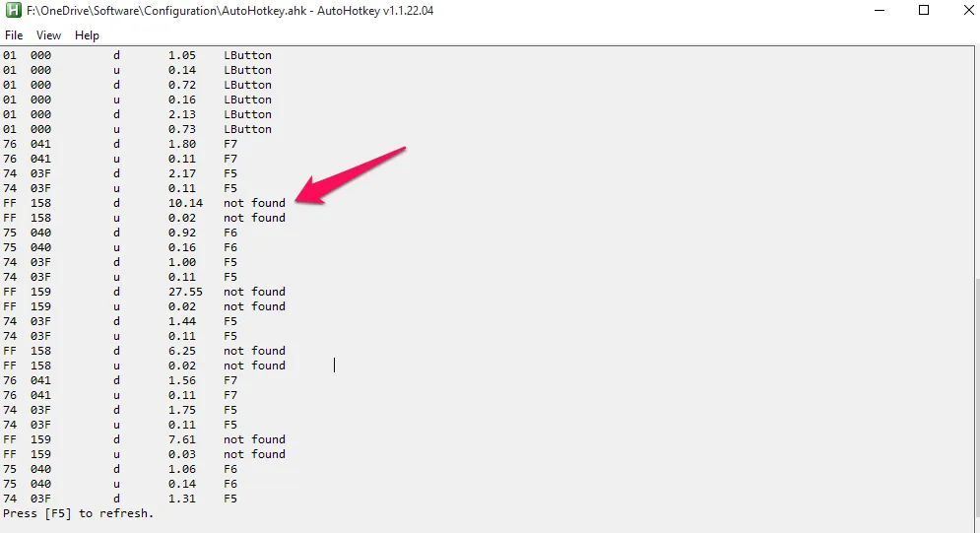Click the elapsed value 0.72
Screen dimensions: 980x533
tap(182, 85)
